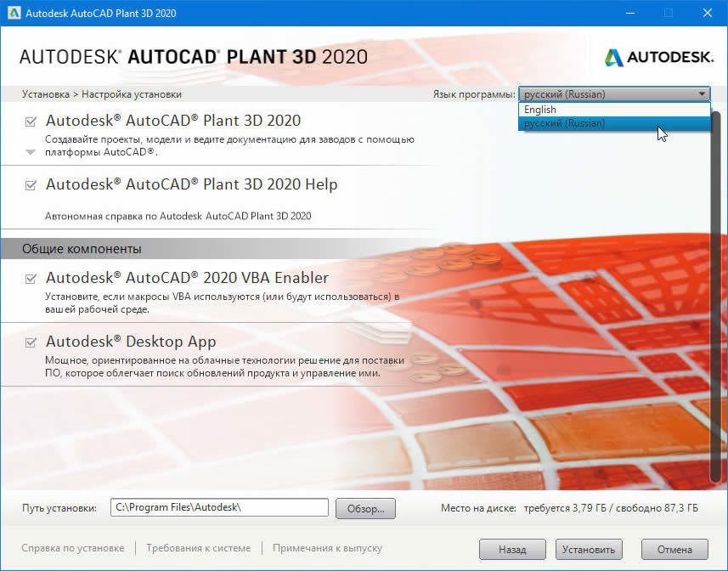
Task: Open Требования к системе link
Action: click(x=198, y=548)
